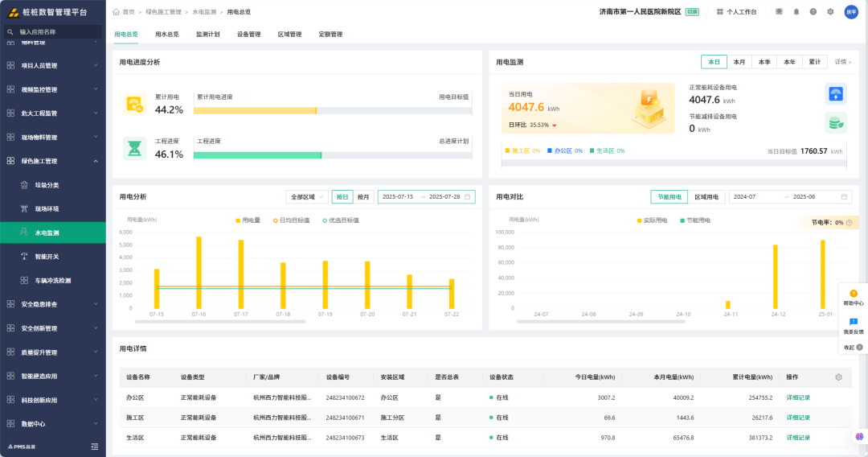The width and height of the screenshot is (868, 457).
Task: Click the calendar icon in 用电对比 date range
Action: click(x=844, y=196)
